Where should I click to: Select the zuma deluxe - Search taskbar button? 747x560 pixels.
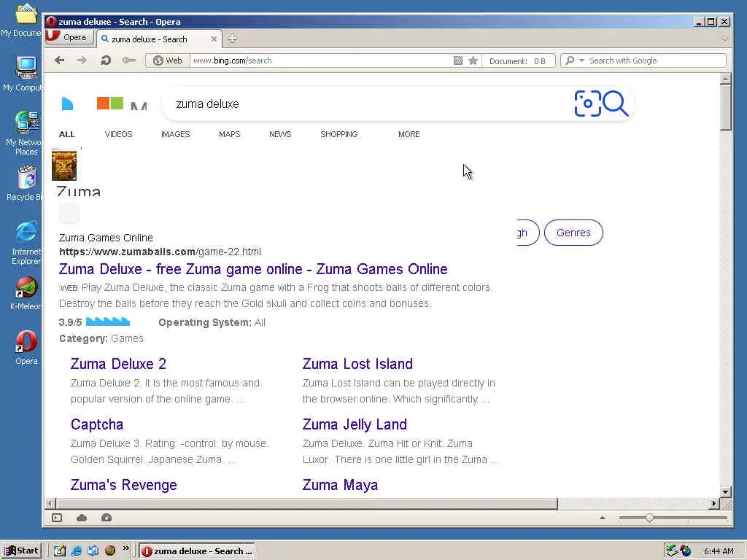(x=197, y=551)
